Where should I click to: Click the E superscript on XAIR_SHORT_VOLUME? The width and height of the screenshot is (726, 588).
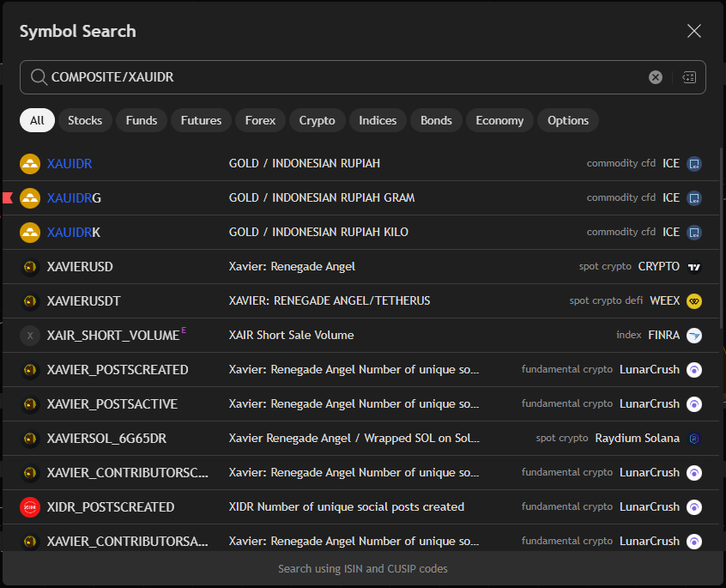pos(184,330)
